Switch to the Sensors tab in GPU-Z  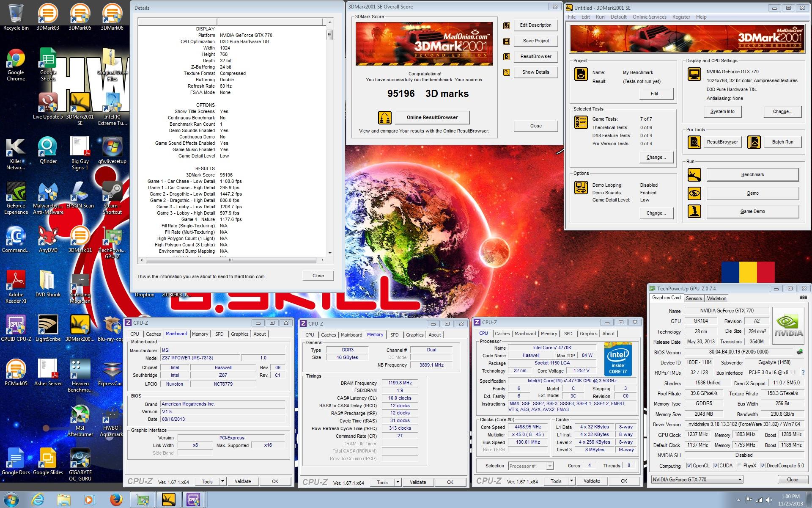pos(694,298)
